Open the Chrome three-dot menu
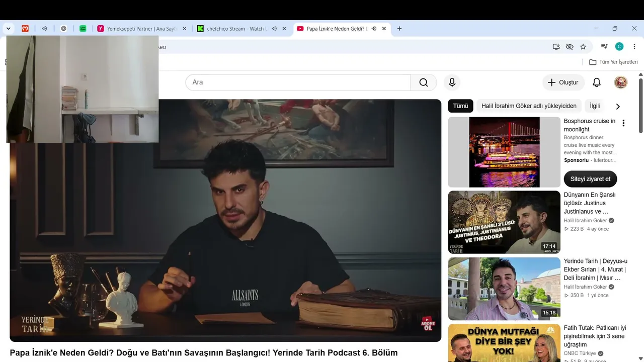Viewport: 644px width, 362px height. click(x=634, y=47)
